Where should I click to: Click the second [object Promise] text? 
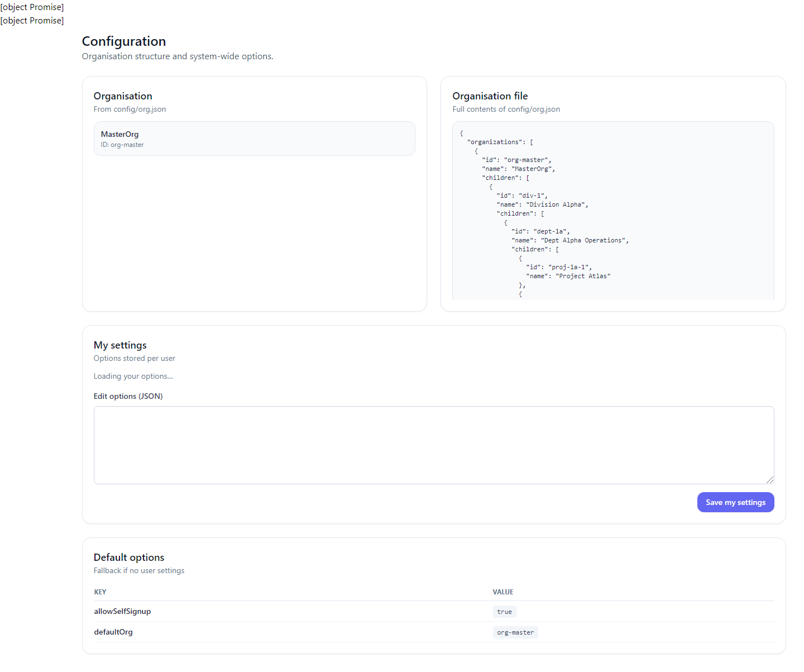[x=32, y=20]
